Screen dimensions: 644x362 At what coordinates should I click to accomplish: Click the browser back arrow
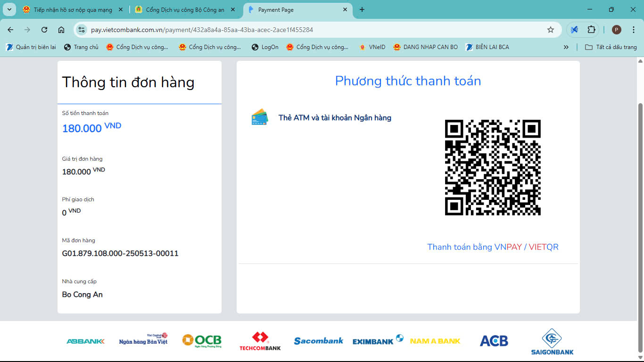(x=10, y=30)
